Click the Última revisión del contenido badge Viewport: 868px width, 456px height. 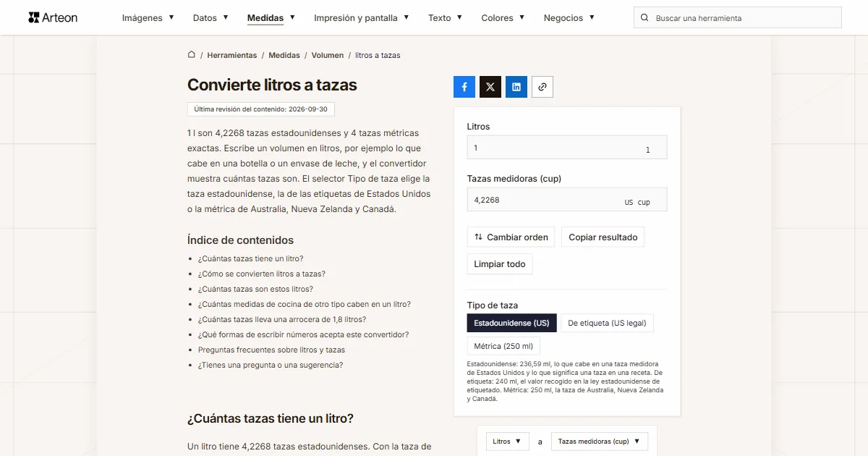tap(261, 109)
